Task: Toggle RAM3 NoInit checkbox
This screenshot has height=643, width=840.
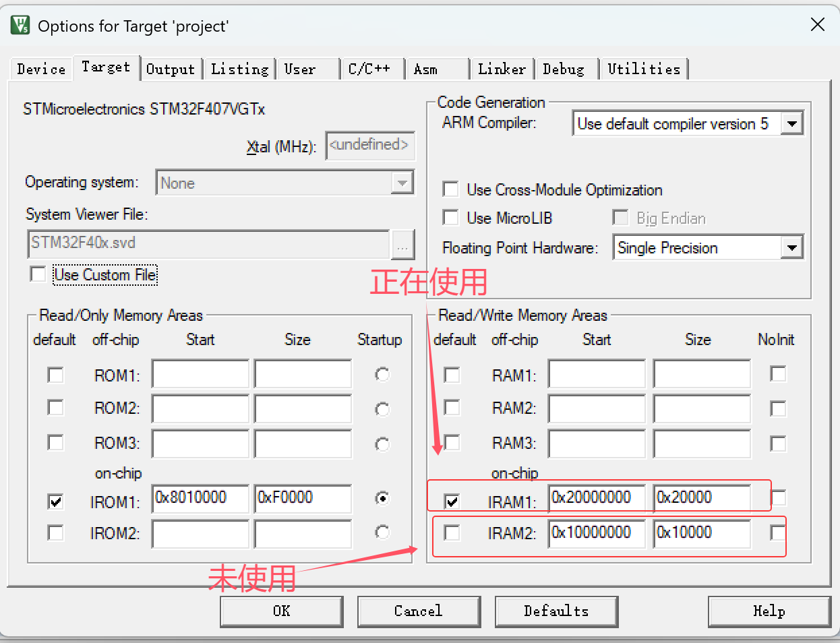Action: click(778, 443)
